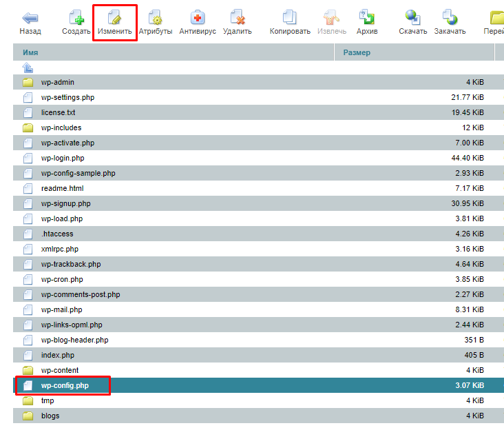Click the 12 KiB size of wp-includes
This screenshot has height=439, width=504.
coord(473,127)
